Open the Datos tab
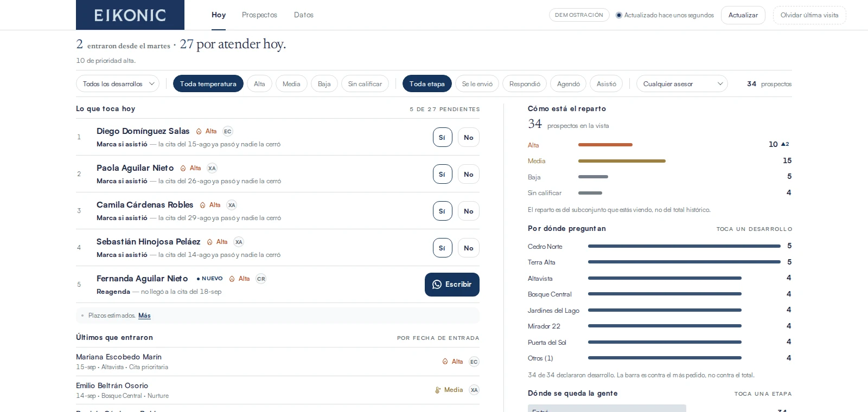Image resolution: width=868 pixels, height=412 pixels. click(x=304, y=15)
